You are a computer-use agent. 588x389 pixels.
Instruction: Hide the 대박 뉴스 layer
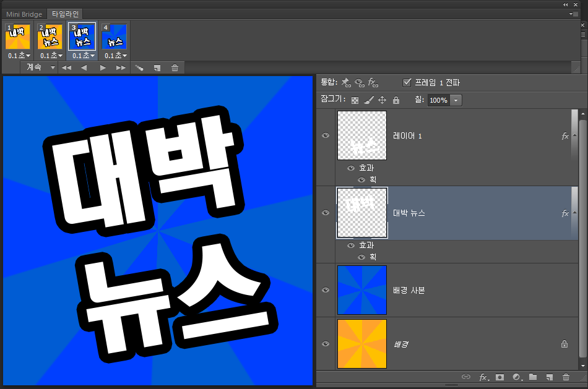point(326,213)
